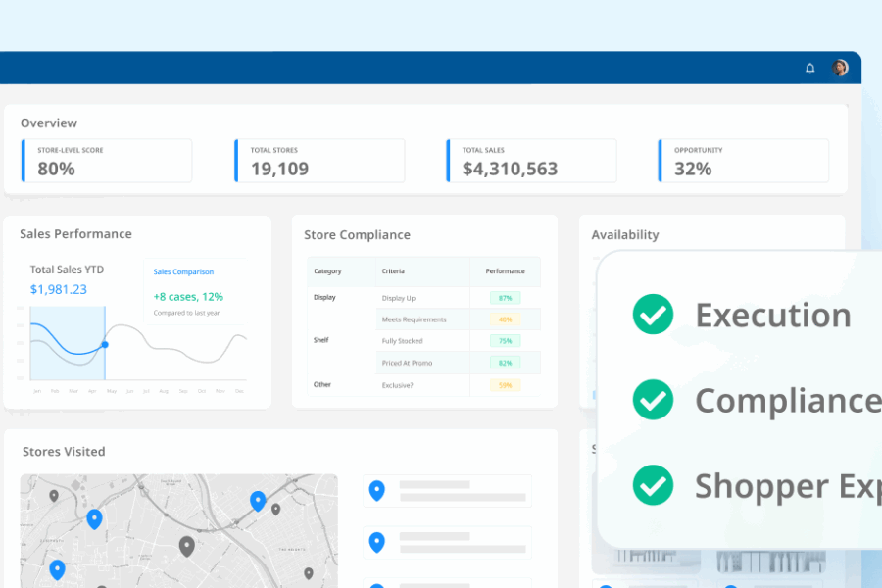Click the Aug label on the chart axis
882x588 pixels.
164,391
